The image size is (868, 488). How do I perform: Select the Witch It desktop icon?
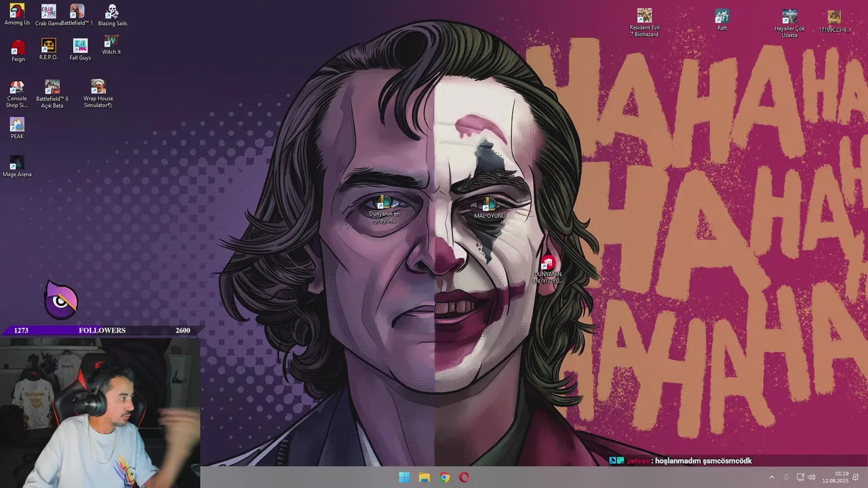pos(111,45)
